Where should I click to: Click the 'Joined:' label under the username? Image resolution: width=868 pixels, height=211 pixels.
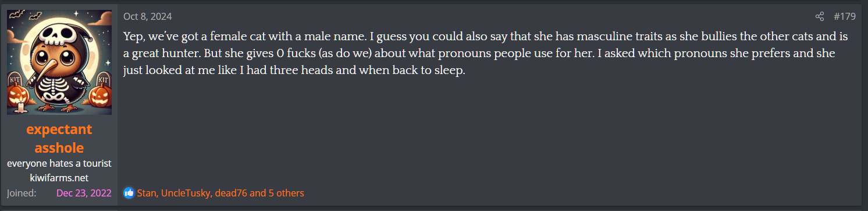(22, 193)
